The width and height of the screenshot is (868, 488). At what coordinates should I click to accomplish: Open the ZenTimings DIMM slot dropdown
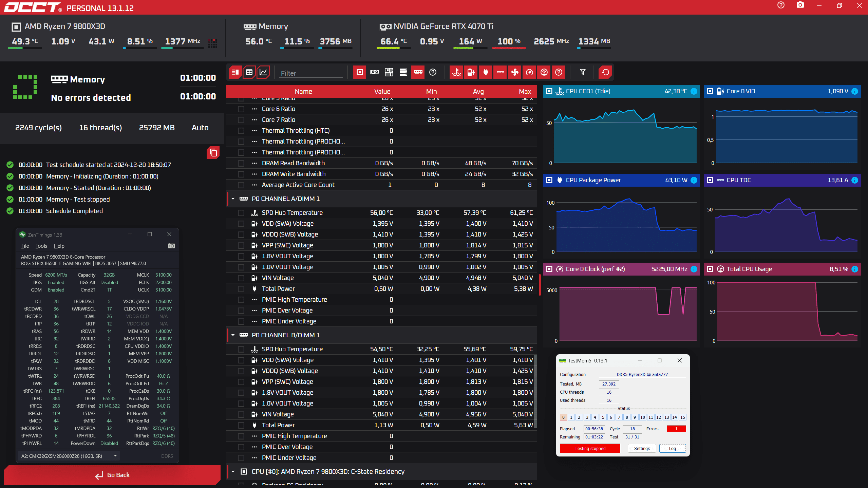click(69, 456)
